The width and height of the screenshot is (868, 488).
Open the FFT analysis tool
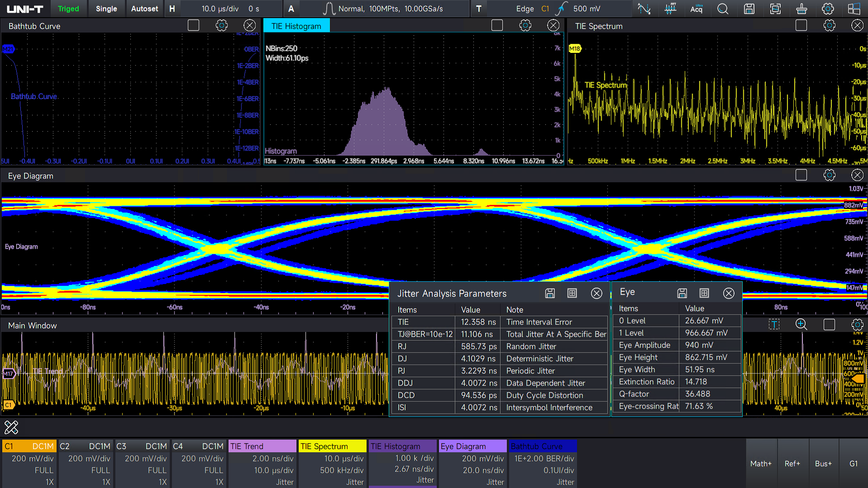pos(670,9)
